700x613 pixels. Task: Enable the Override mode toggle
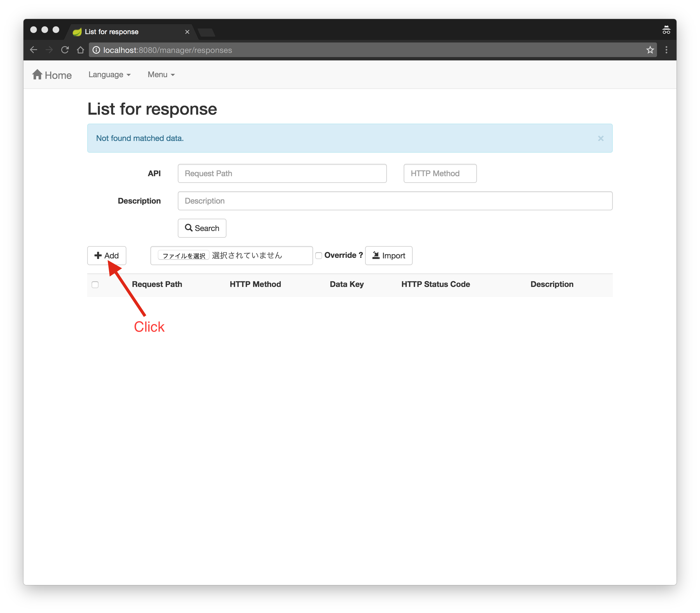tap(317, 256)
